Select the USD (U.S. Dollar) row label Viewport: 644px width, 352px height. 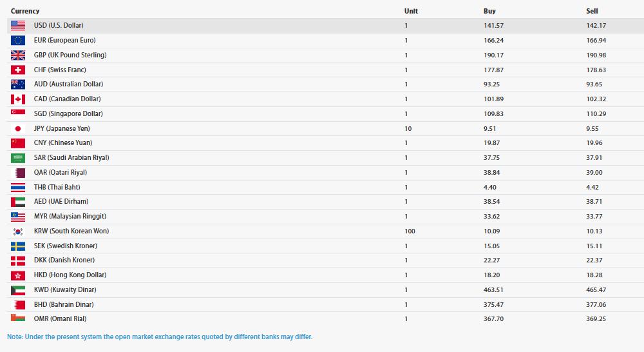point(59,26)
